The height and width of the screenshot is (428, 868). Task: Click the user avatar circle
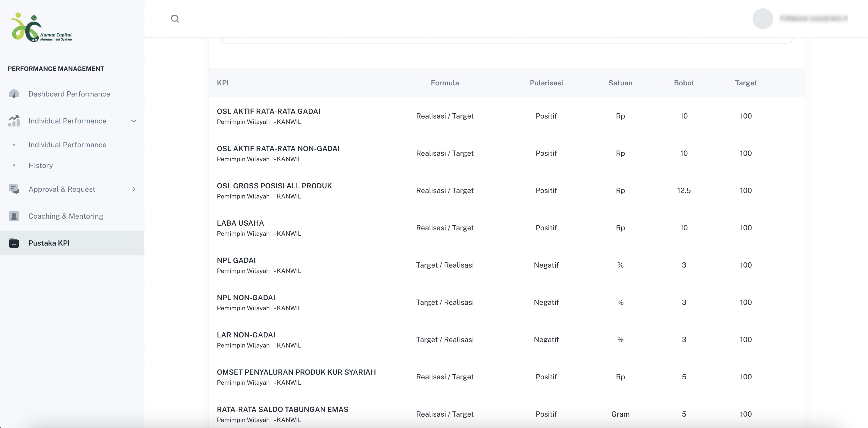762,19
